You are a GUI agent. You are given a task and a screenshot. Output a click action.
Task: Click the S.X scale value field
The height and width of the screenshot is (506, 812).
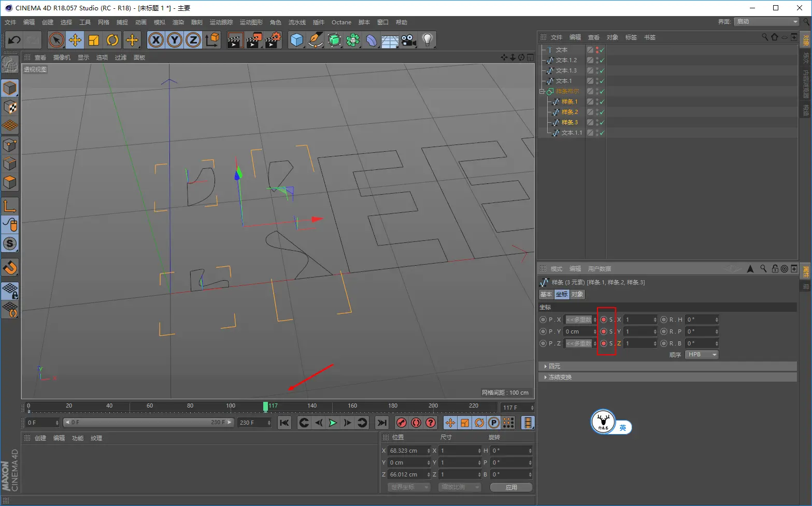coord(640,320)
